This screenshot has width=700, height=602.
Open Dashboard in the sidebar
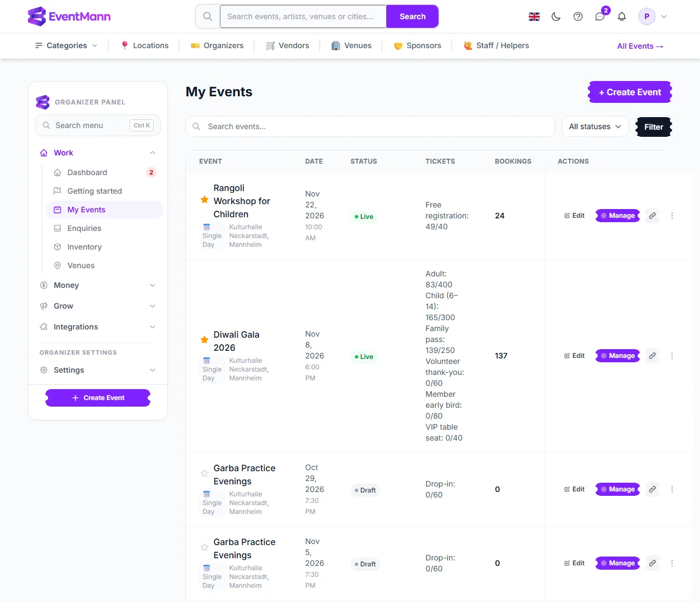[x=105, y=172]
